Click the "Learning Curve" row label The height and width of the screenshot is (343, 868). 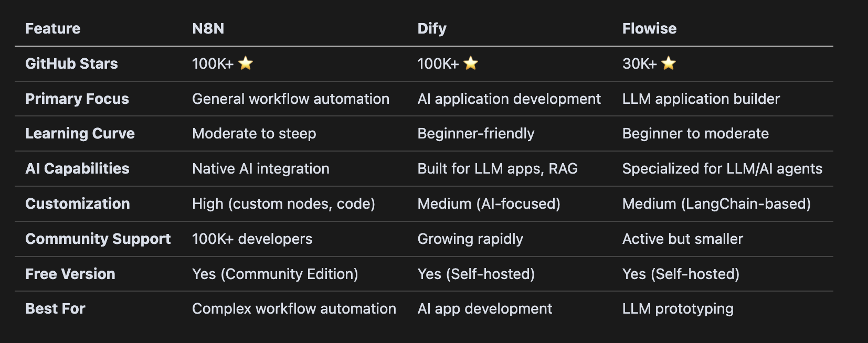80,133
